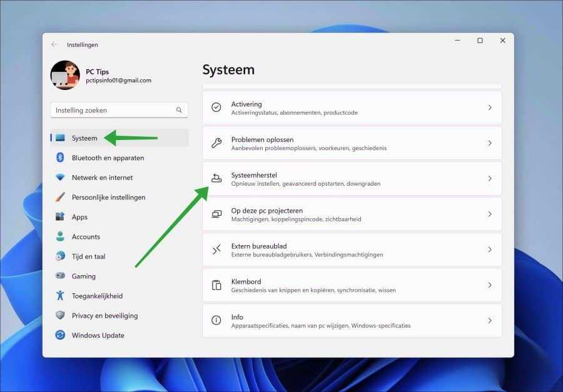
Task: Click the Instelling zoeken search field
Action: click(119, 110)
